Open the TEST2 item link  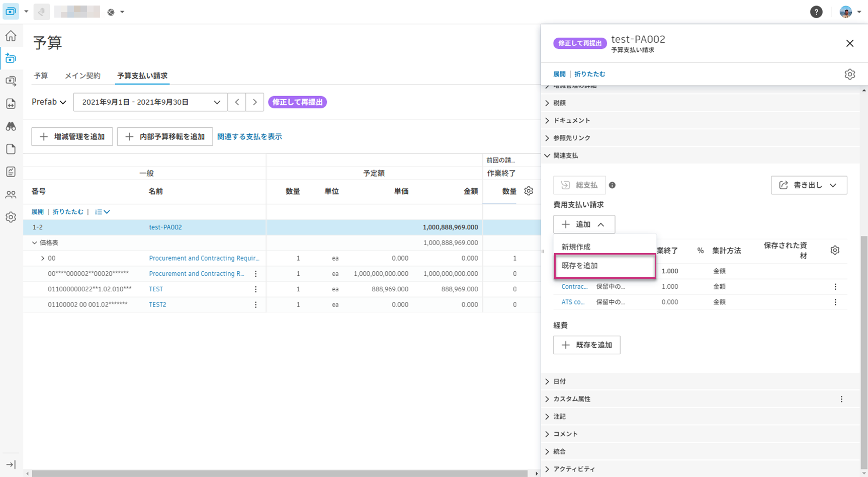click(x=157, y=304)
